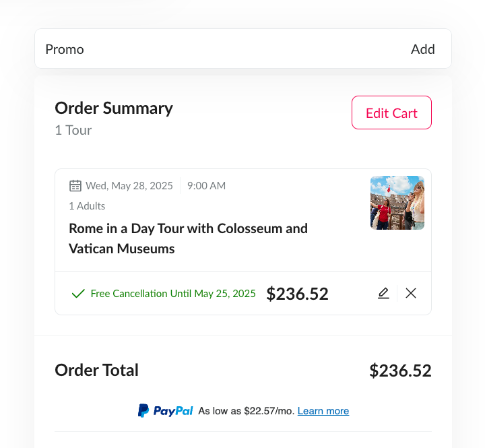Open the PayPal Learn more link

[x=323, y=411]
